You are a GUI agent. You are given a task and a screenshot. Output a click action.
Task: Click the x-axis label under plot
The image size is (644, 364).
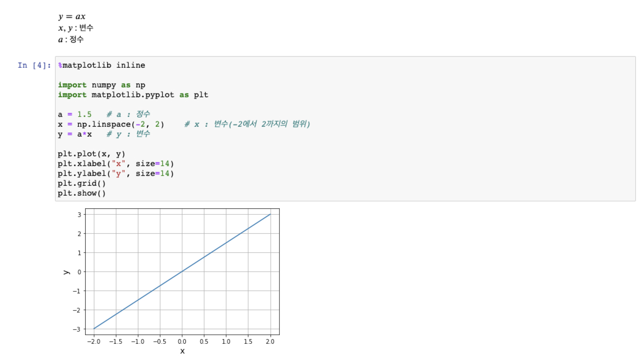coord(182,351)
